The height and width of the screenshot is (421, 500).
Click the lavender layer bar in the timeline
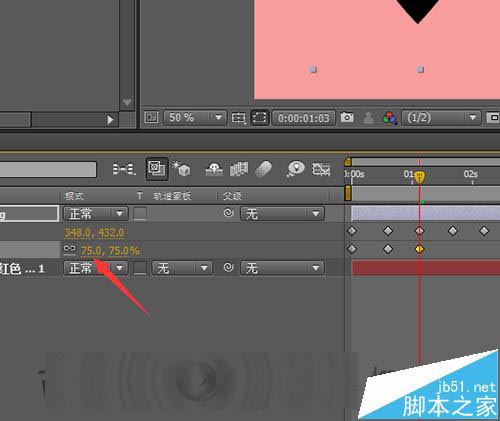click(426, 213)
